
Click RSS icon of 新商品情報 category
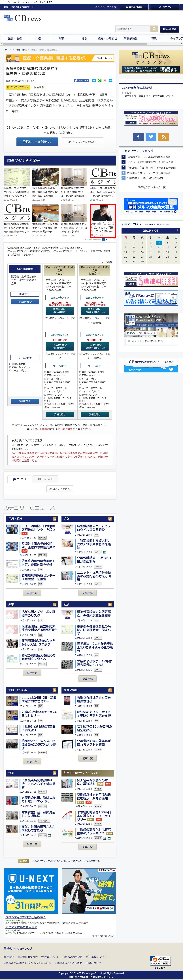coord(110,690)
